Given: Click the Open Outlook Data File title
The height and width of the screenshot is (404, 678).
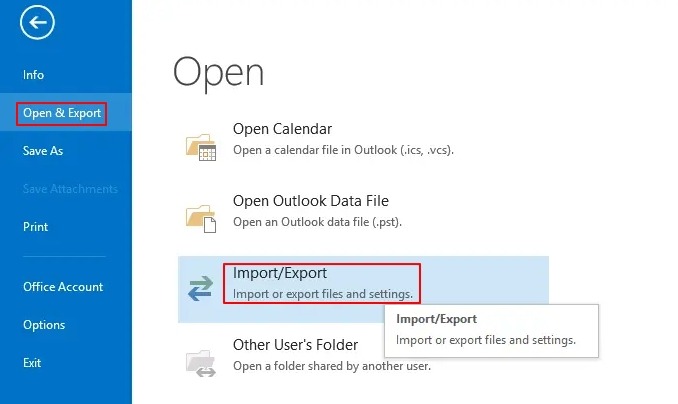Looking at the screenshot, I should [310, 201].
